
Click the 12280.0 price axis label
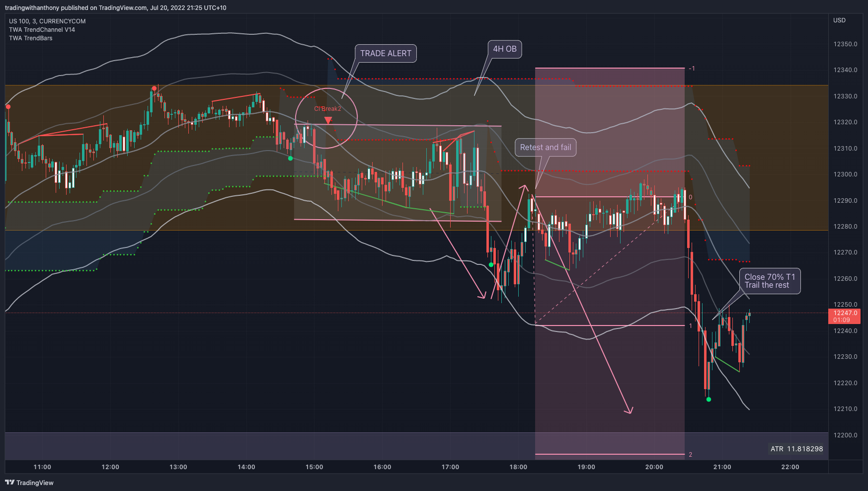tap(845, 227)
